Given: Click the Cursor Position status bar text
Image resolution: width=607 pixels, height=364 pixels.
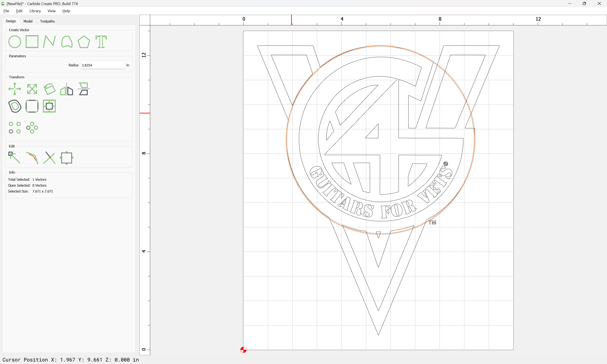Looking at the screenshot, I should pos(71,360).
